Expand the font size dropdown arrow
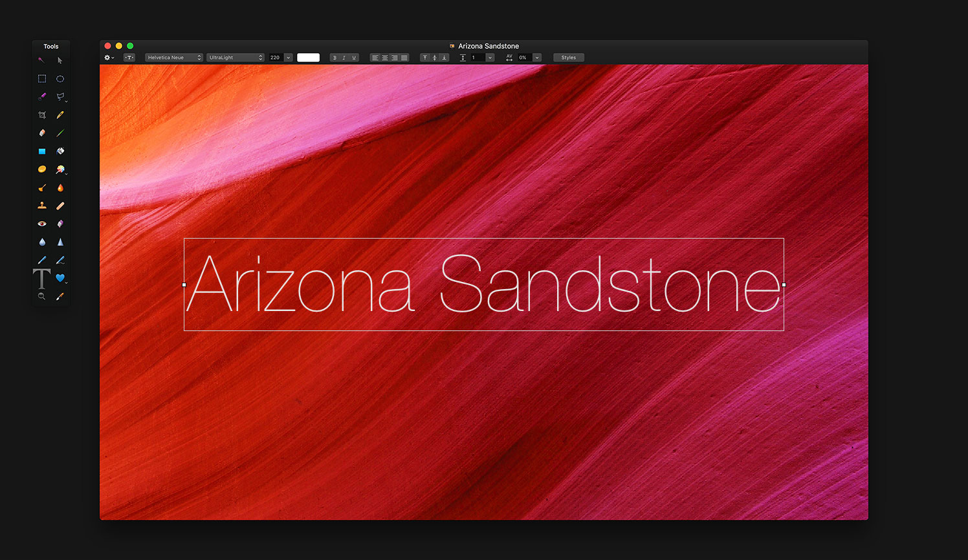The image size is (968, 560). coord(289,58)
